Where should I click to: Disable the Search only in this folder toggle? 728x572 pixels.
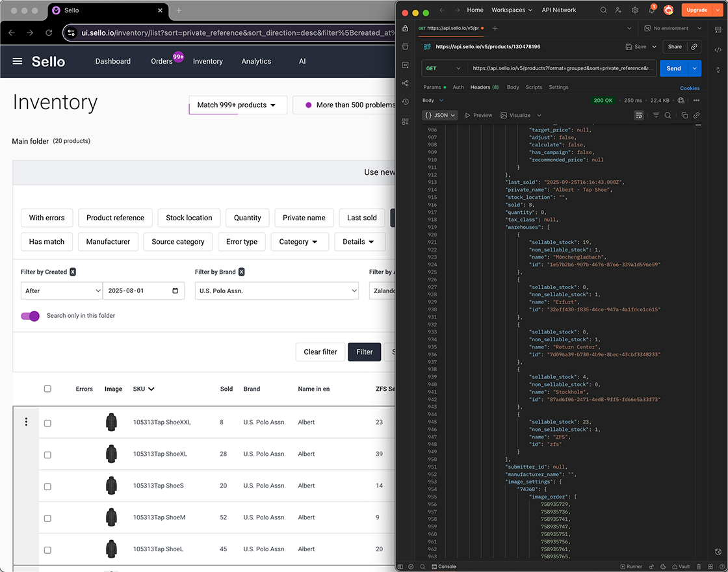pyautogui.click(x=30, y=315)
